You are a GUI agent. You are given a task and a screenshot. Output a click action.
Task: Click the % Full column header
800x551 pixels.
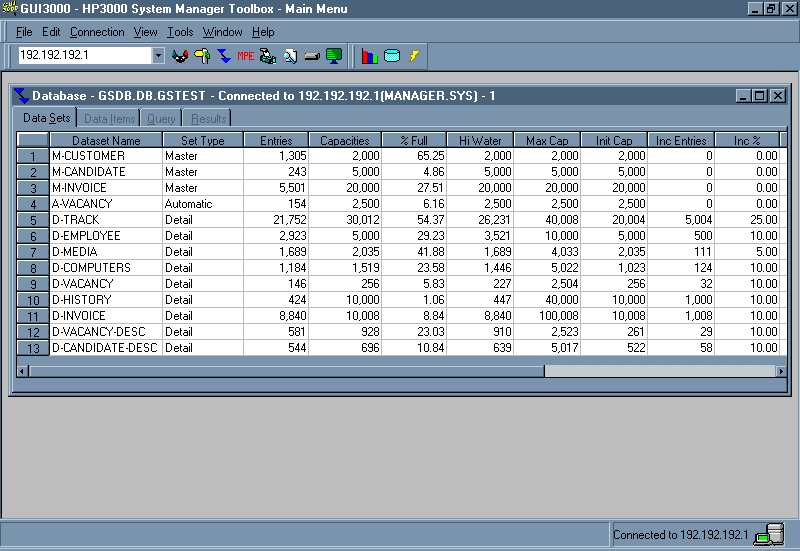coord(414,141)
